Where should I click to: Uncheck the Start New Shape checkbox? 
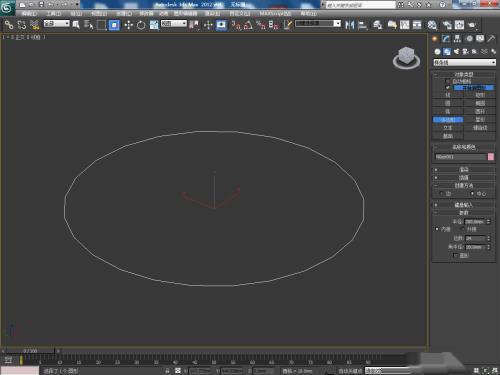tap(448, 88)
